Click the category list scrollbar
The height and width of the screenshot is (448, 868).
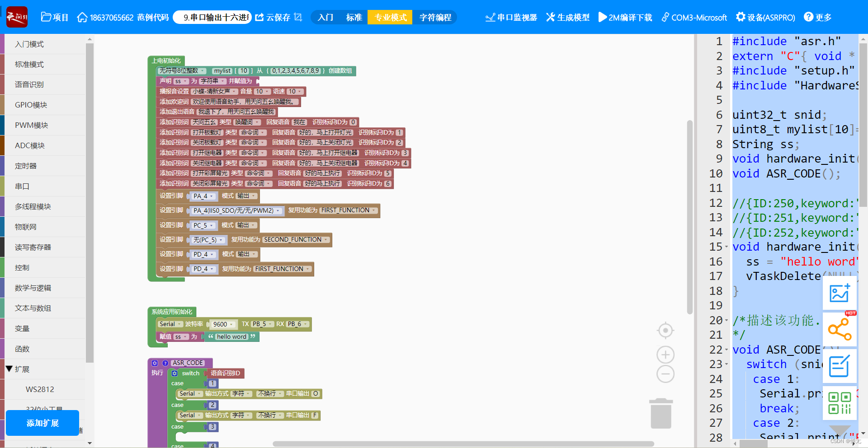[90, 202]
